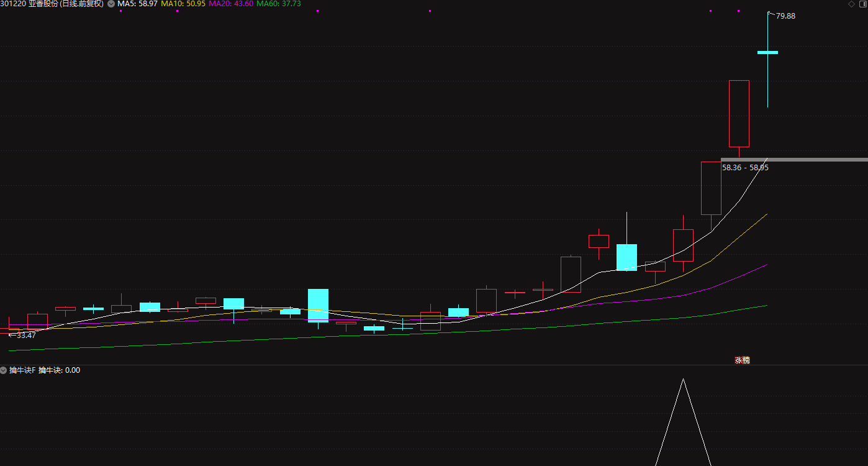Click the MA10: 50.95 label

pyautogui.click(x=183, y=4)
